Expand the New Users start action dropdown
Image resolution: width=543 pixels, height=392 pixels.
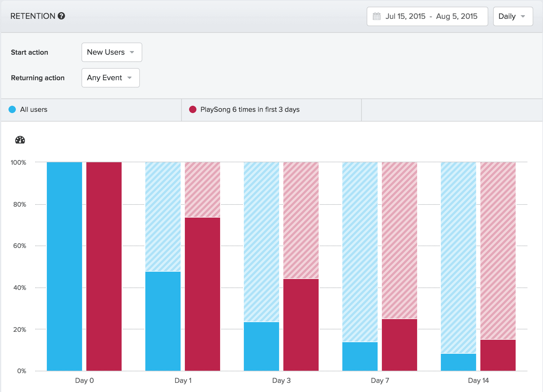point(112,52)
